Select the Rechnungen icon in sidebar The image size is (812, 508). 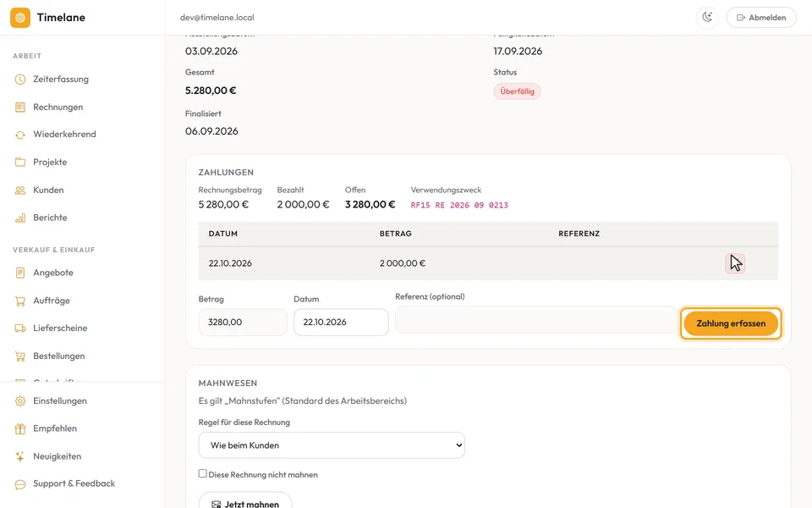click(x=20, y=108)
